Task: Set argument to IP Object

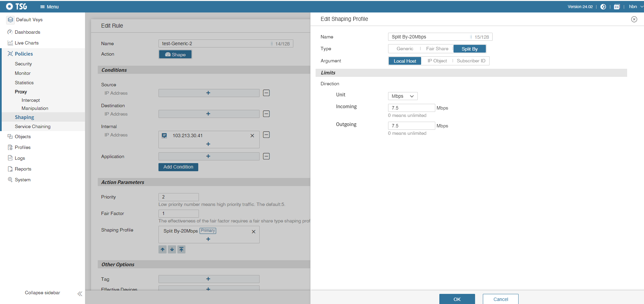Action: (437, 61)
